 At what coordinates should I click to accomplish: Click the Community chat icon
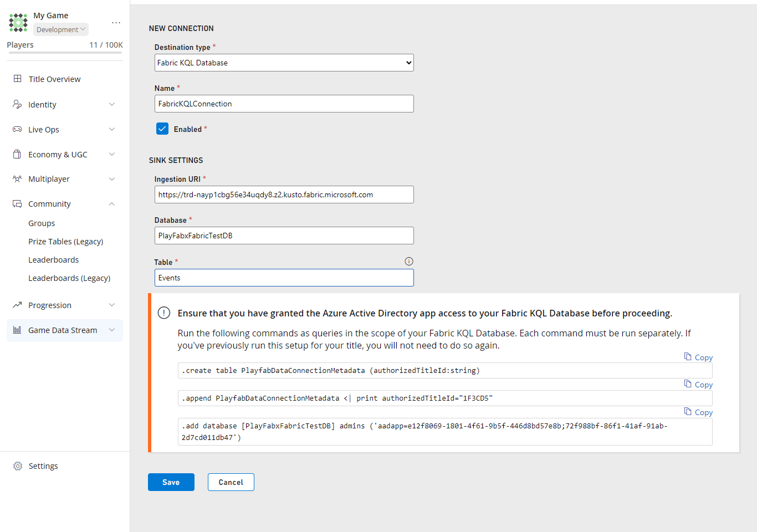(17, 203)
